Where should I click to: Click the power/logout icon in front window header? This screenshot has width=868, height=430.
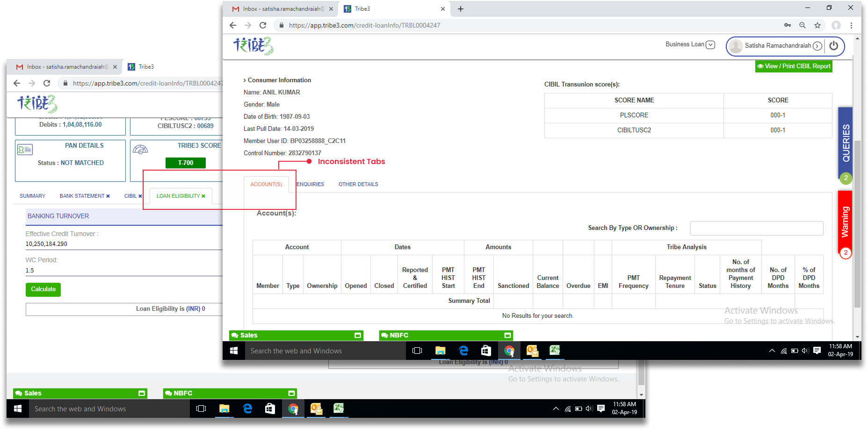pyautogui.click(x=833, y=46)
